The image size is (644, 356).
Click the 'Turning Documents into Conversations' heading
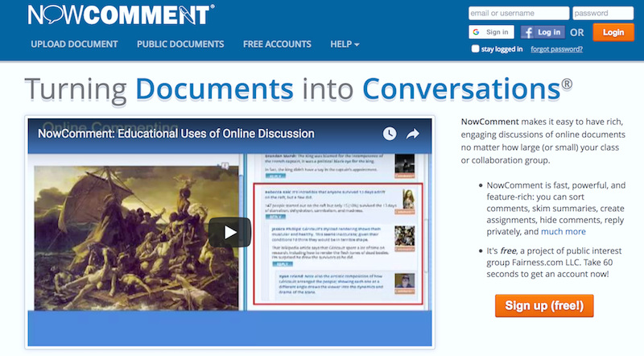coord(298,89)
